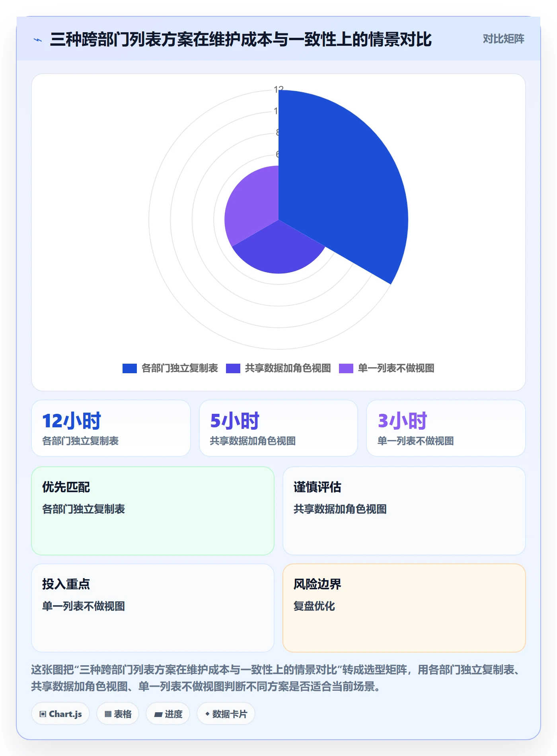The image size is (557, 756).
Task: Open the 谨慎评估 matrix card
Action: pos(404,511)
